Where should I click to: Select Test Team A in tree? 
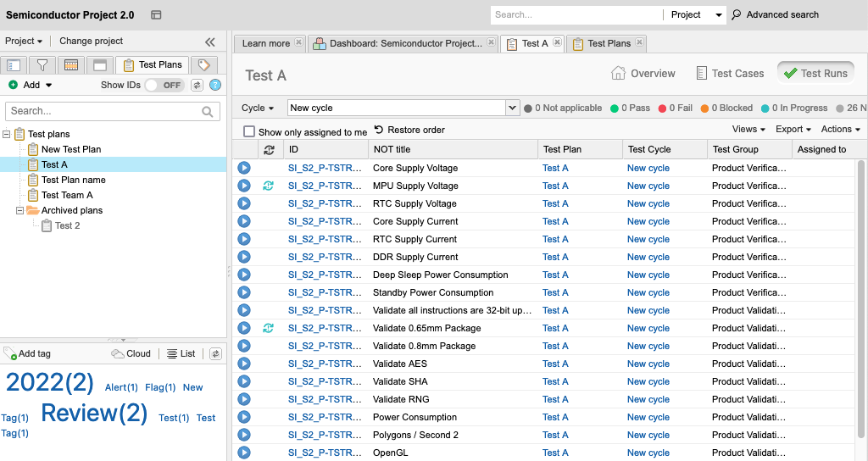(66, 195)
